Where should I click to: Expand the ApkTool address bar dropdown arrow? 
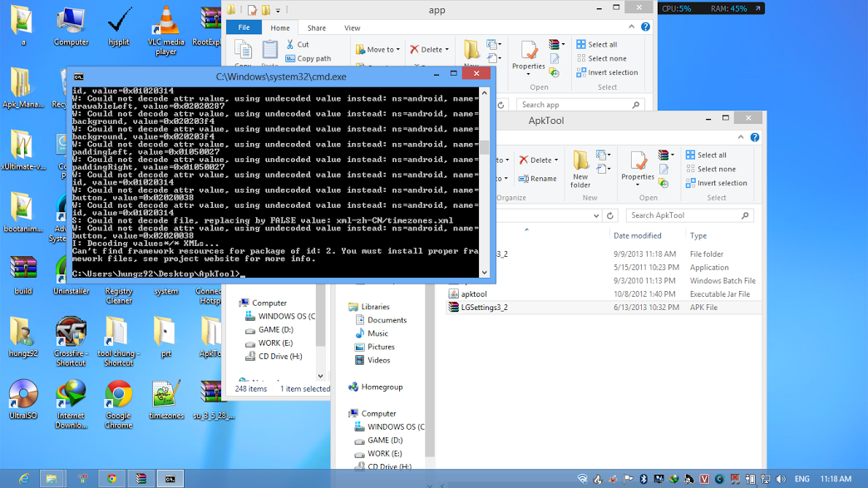pos(596,216)
